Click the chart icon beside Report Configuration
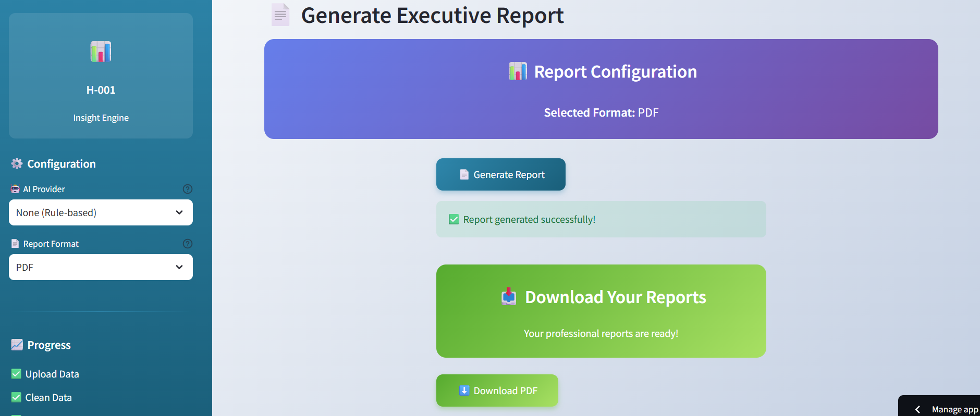The image size is (980, 416). 518,71
